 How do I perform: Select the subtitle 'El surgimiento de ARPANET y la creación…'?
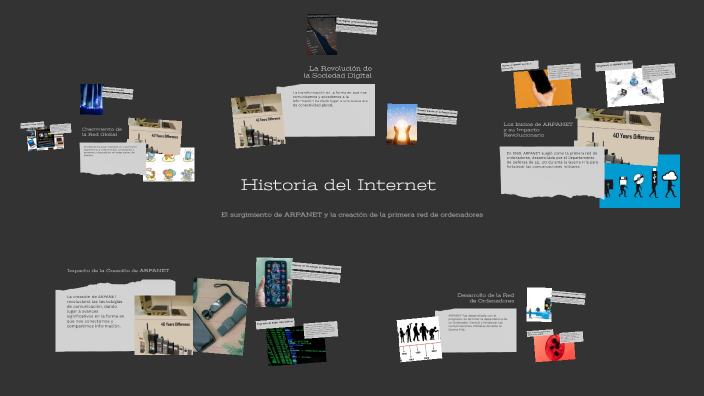(352, 215)
